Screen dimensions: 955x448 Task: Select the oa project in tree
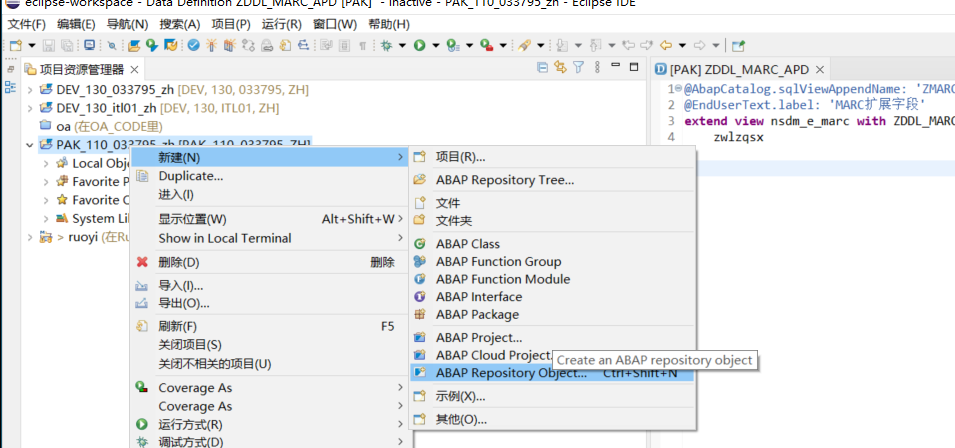pyautogui.click(x=62, y=126)
